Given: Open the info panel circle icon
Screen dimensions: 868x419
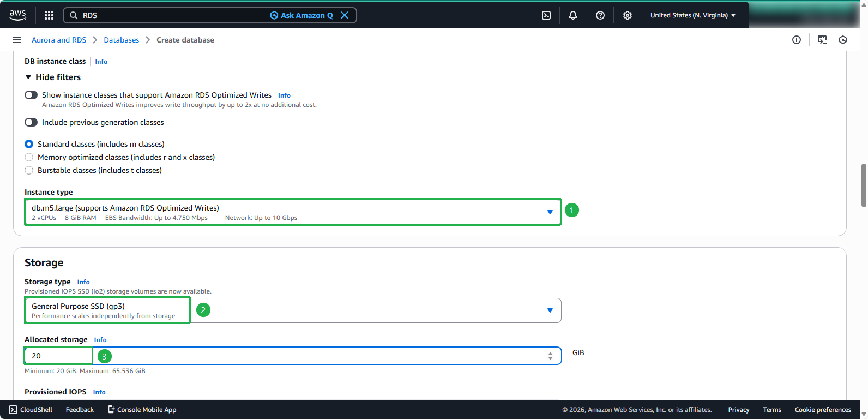Looking at the screenshot, I should pyautogui.click(x=797, y=40).
